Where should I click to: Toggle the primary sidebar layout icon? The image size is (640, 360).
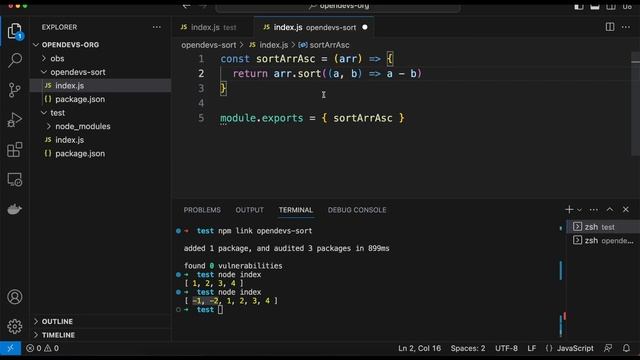tap(579, 6)
